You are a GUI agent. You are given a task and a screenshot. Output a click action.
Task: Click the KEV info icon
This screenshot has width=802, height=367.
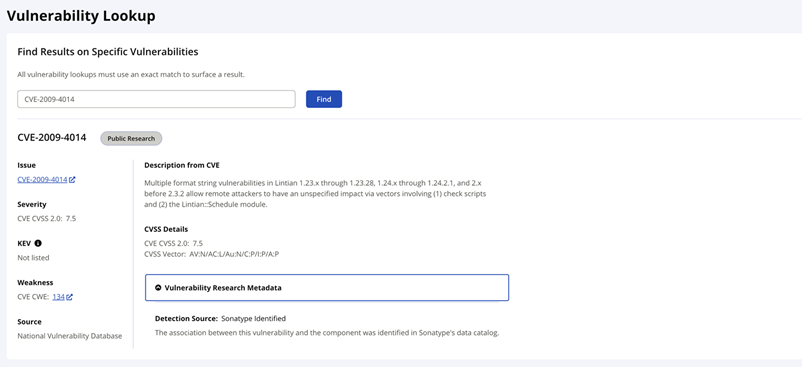(38, 243)
